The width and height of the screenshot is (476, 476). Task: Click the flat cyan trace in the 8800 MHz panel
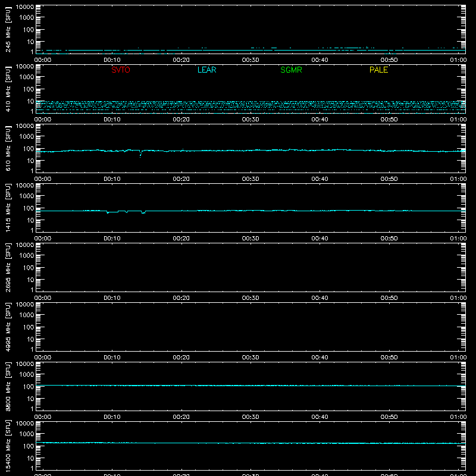click(x=250, y=386)
